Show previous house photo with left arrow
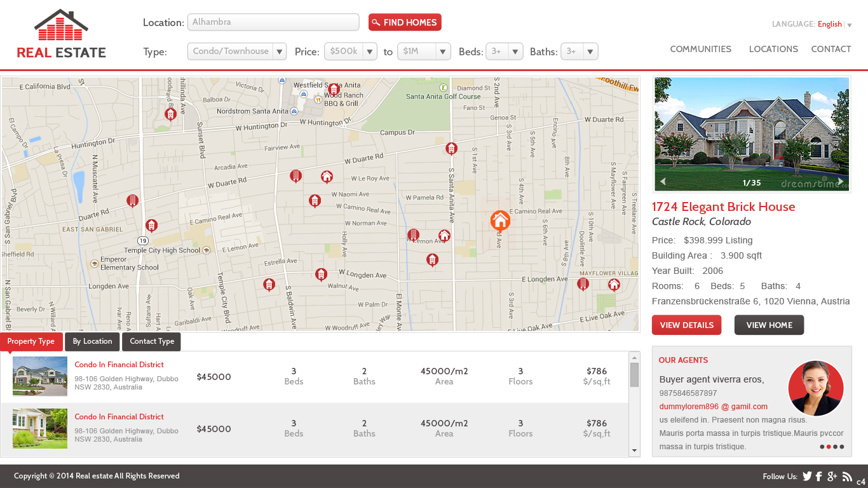 point(663,182)
